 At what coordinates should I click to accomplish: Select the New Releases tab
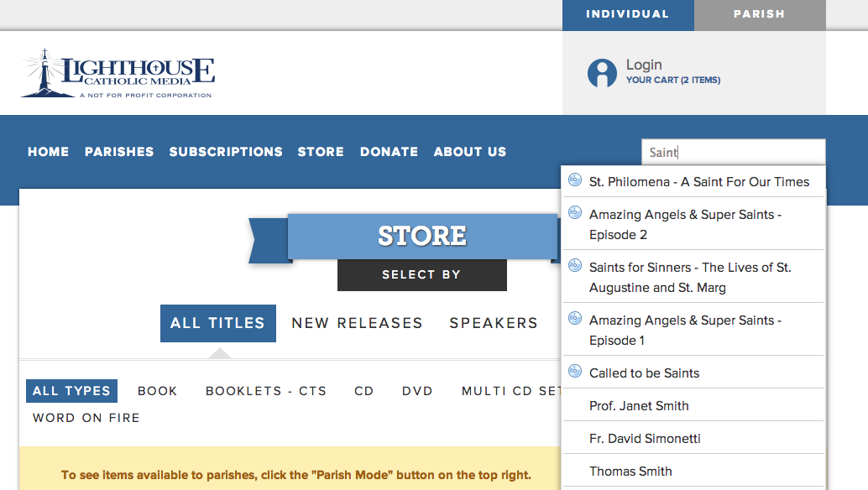tap(357, 323)
